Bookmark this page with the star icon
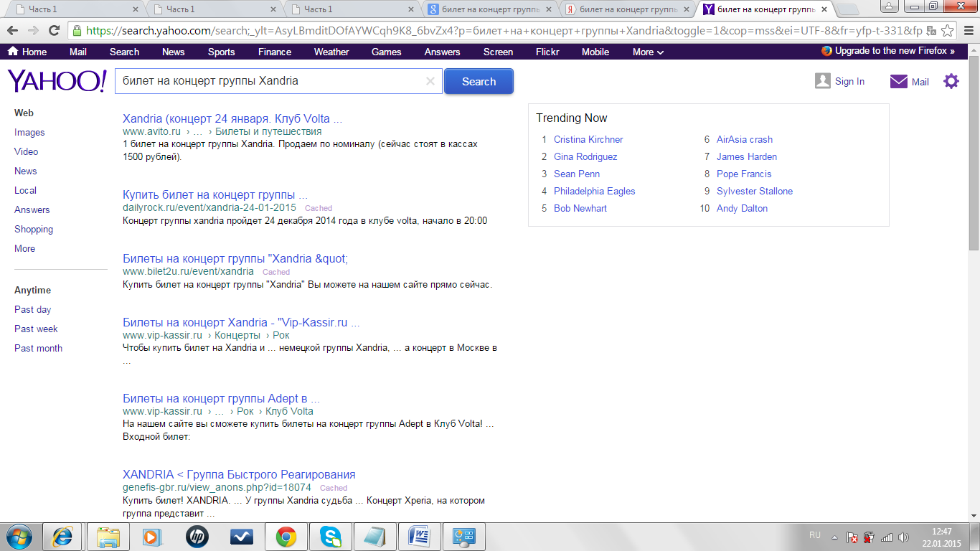The image size is (980, 551). [948, 31]
